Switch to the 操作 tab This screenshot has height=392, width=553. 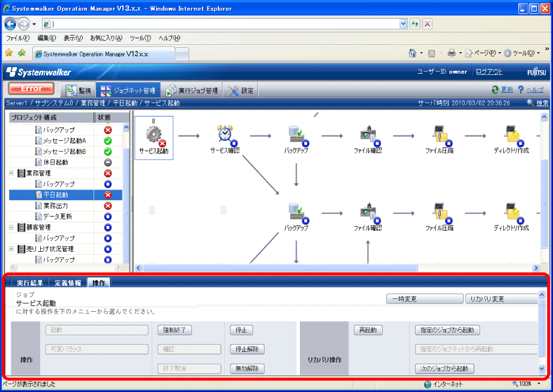99,283
